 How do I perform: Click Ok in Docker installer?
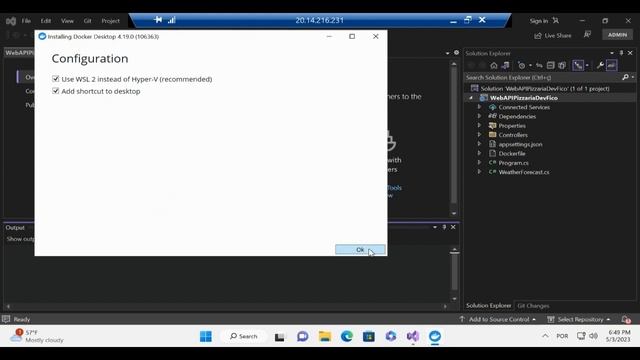[360, 249]
